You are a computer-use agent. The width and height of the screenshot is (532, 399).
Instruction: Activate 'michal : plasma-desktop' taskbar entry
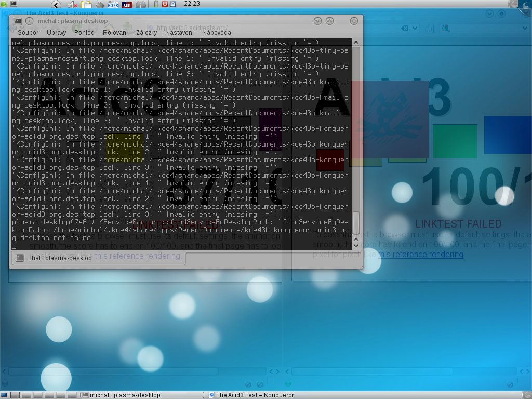pos(142,395)
